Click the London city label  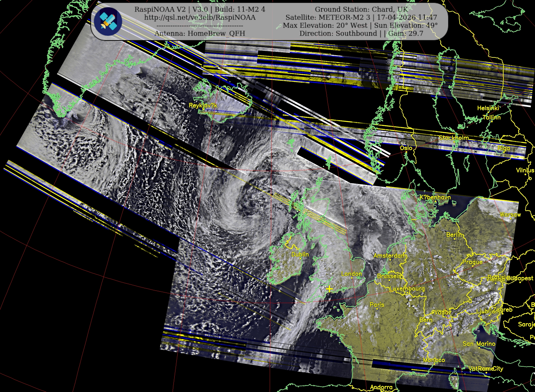(351, 274)
